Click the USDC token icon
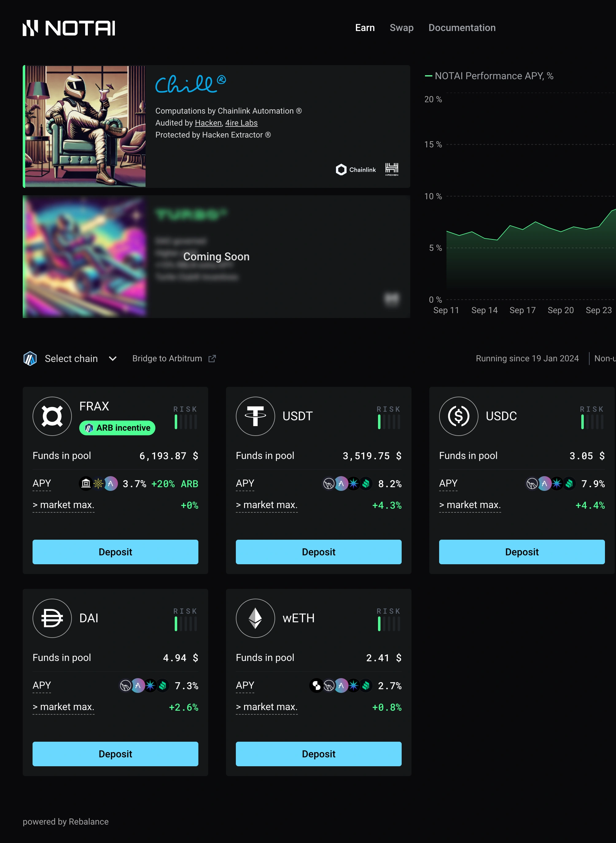Screen dimensions: 616x843 click(459, 416)
